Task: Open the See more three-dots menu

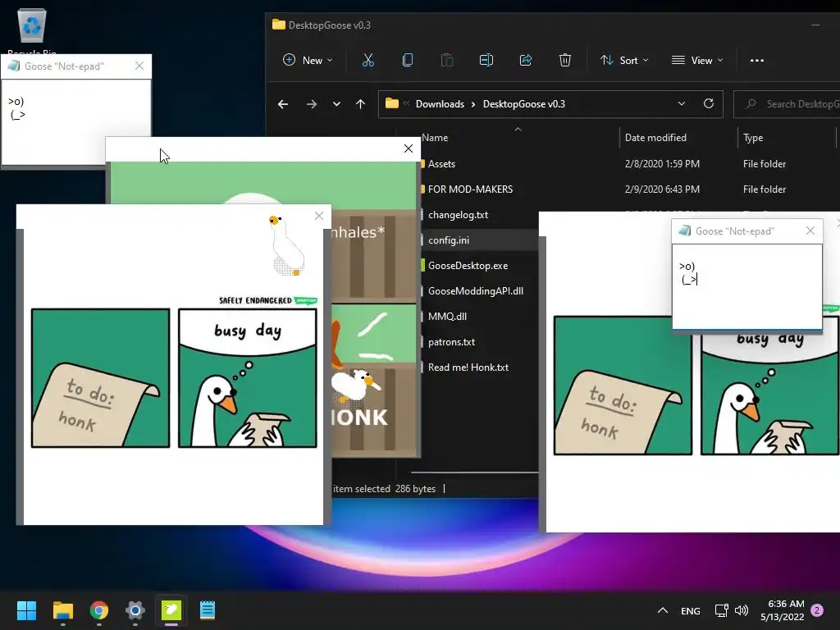Action: [x=757, y=61]
